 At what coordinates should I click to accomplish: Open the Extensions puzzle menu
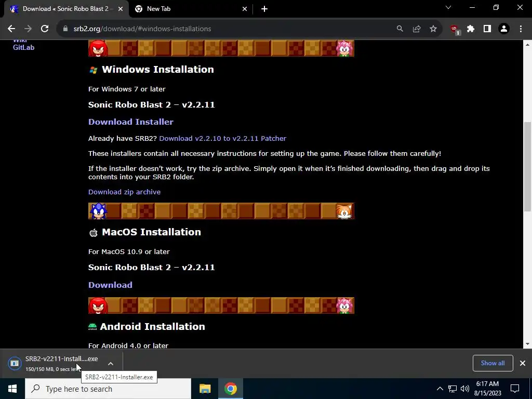(x=471, y=29)
